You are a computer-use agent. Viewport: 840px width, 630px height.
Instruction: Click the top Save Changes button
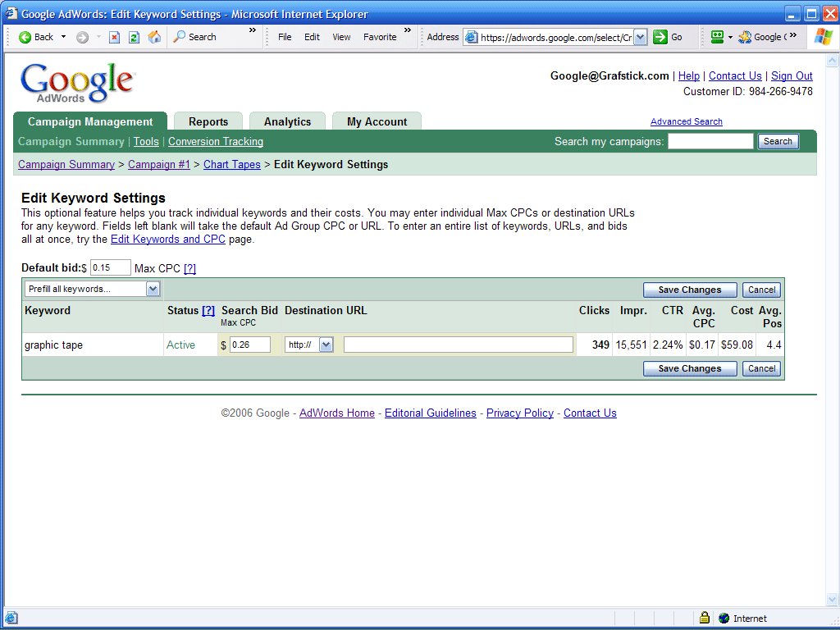coord(689,290)
